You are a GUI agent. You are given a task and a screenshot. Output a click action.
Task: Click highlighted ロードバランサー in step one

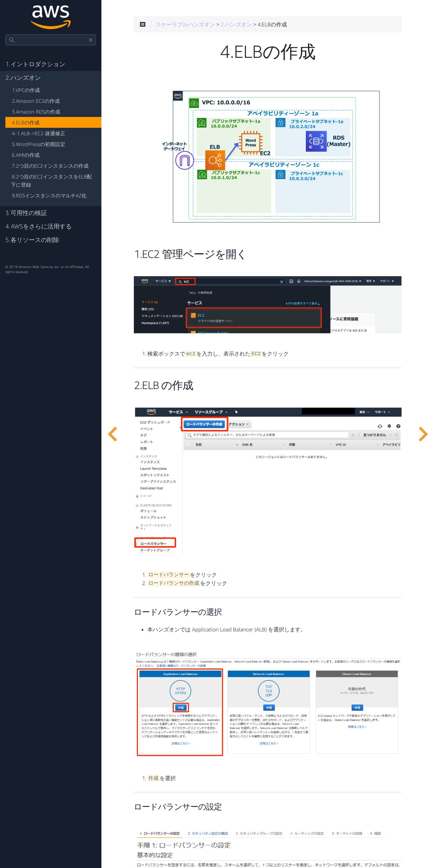169,575
